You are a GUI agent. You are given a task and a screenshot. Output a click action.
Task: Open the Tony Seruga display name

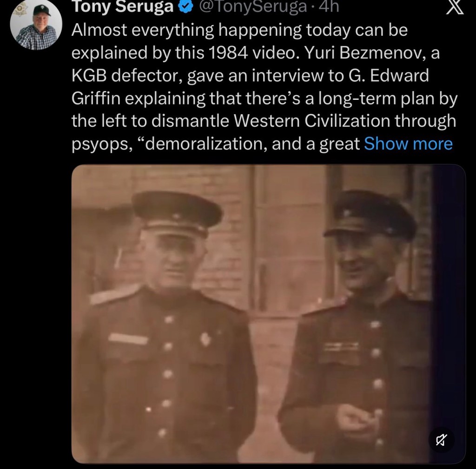click(123, 7)
